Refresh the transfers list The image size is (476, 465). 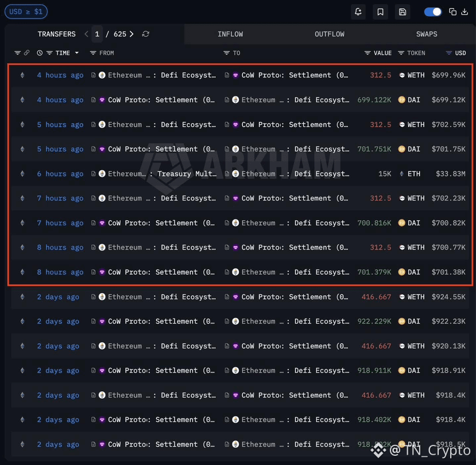point(146,34)
